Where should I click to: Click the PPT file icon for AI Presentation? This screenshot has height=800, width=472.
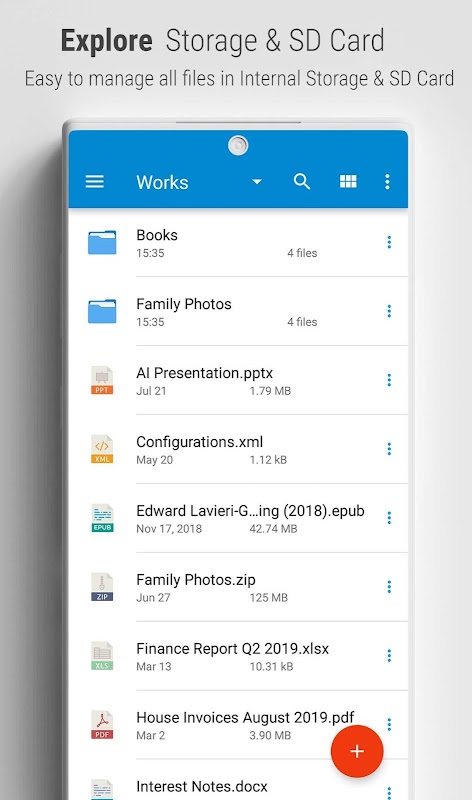(102, 380)
